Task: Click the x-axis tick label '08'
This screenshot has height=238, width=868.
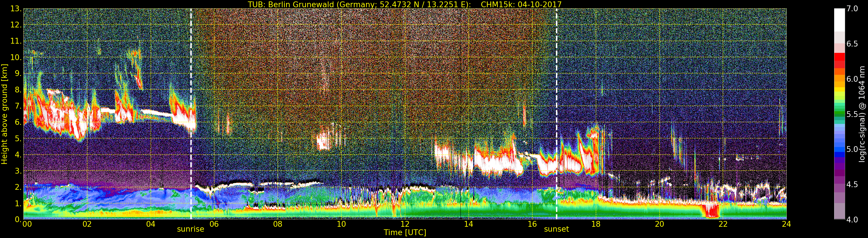Action: click(278, 224)
